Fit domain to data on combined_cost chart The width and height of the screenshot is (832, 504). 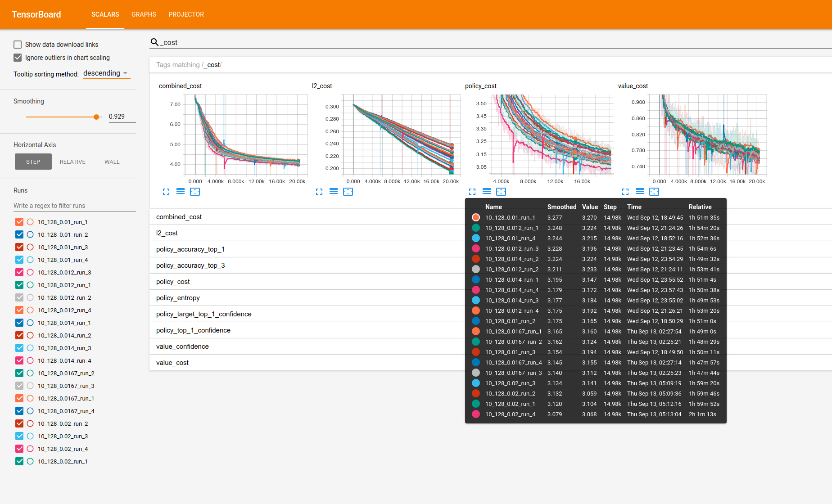[195, 192]
